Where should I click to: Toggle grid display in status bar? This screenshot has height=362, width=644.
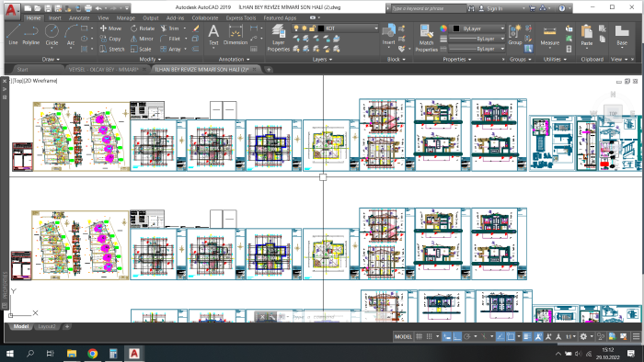419,336
